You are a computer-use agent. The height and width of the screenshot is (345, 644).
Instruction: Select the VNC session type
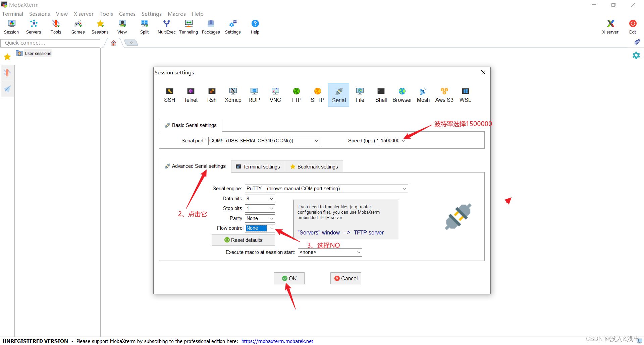tap(275, 95)
